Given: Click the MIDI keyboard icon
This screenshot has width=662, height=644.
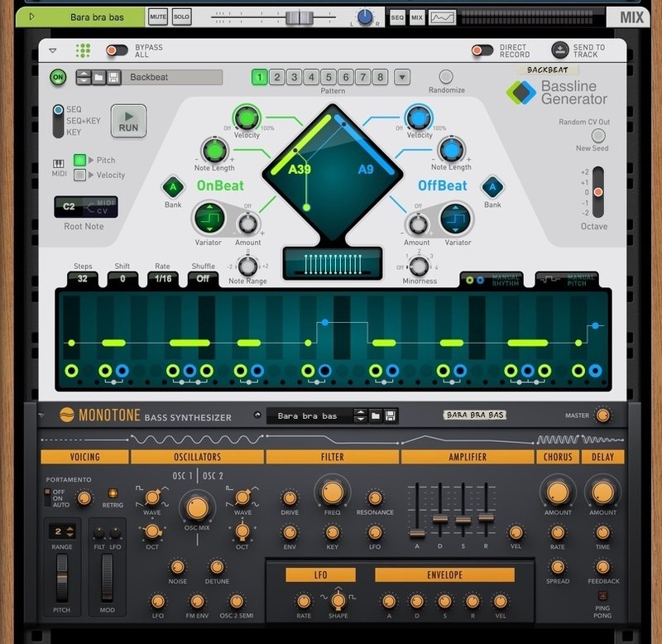Looking at the screenshot, I should point(58,164).
